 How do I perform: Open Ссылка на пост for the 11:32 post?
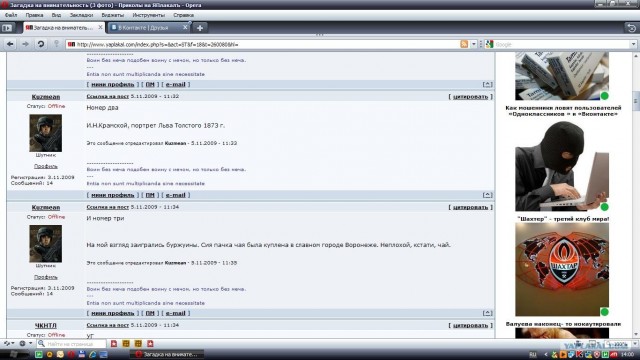[x=108, y=96]
